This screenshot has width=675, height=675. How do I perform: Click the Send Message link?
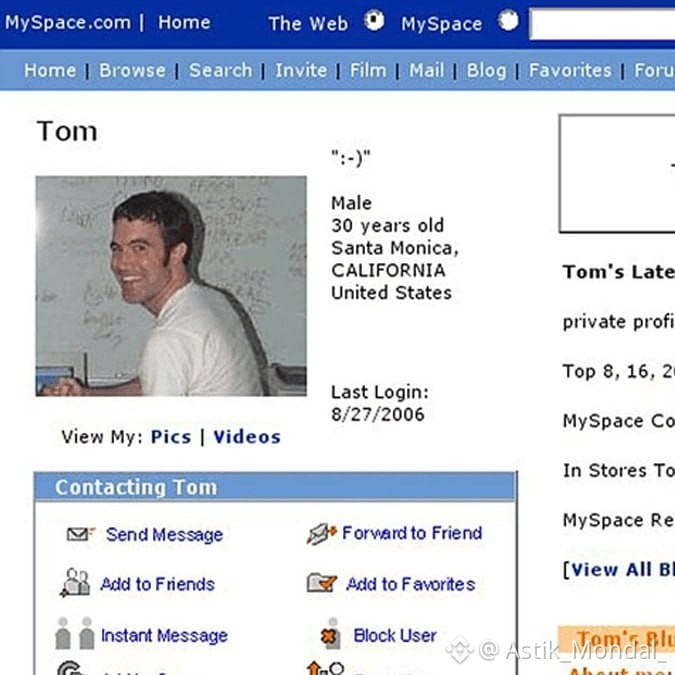[x=164, y=535]
